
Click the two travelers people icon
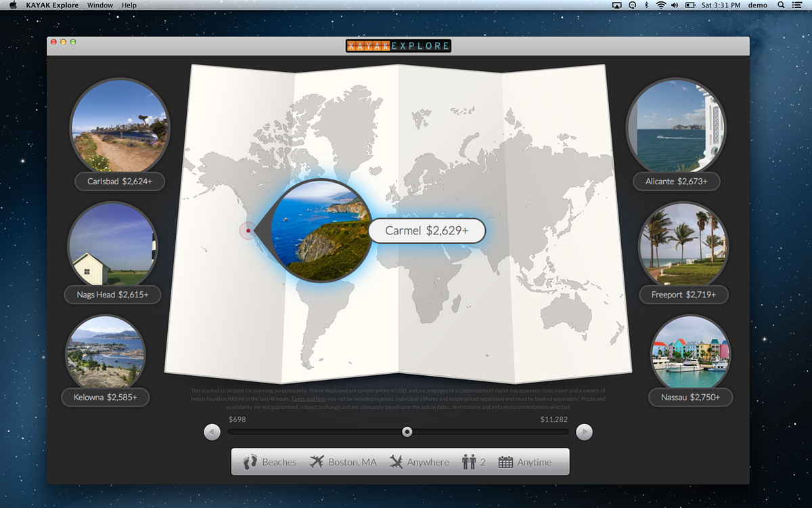(x=469, y=462)
